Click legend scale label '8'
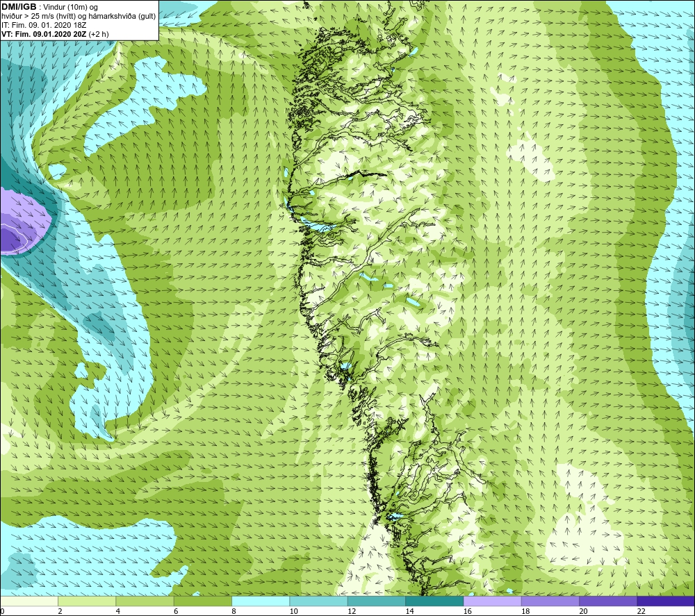 (234, 611)
